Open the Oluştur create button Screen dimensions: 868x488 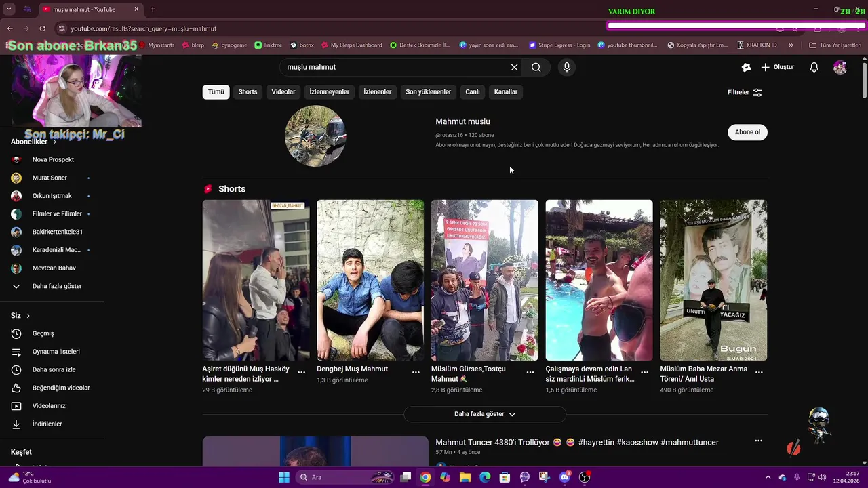[x=777, y=67]
